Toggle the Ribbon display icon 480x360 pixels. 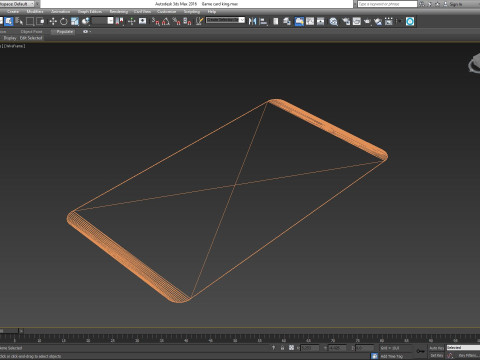[299, 22]
